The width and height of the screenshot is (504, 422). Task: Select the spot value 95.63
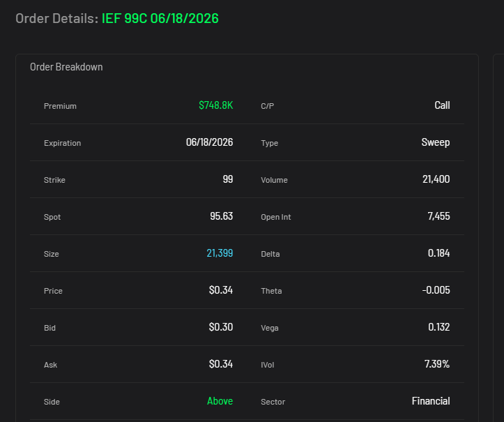(x=221, y=216)
